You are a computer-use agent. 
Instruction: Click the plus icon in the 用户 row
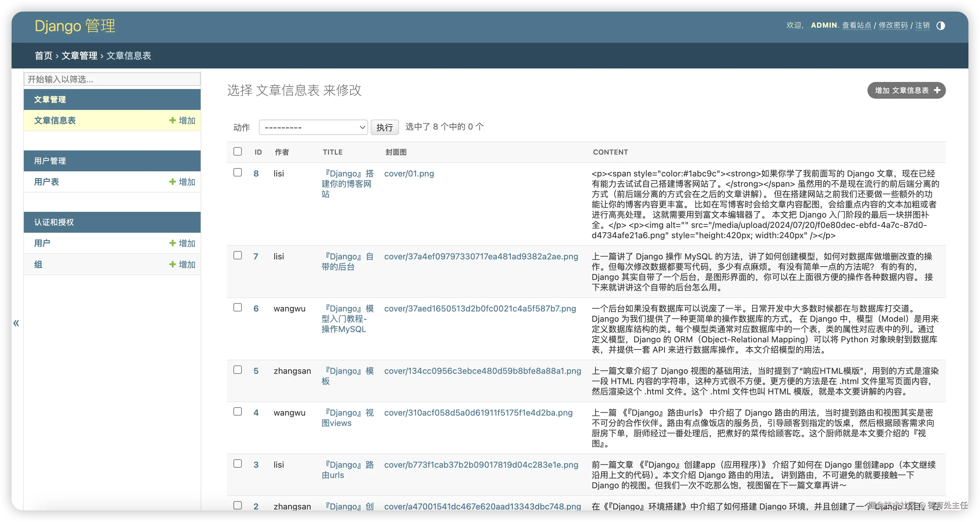(172, 243)
